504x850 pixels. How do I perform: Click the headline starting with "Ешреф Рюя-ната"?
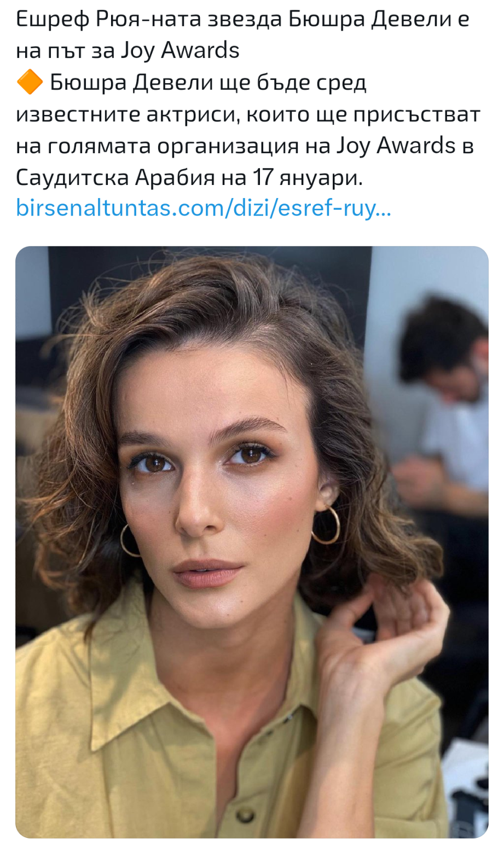pos(242,20)
